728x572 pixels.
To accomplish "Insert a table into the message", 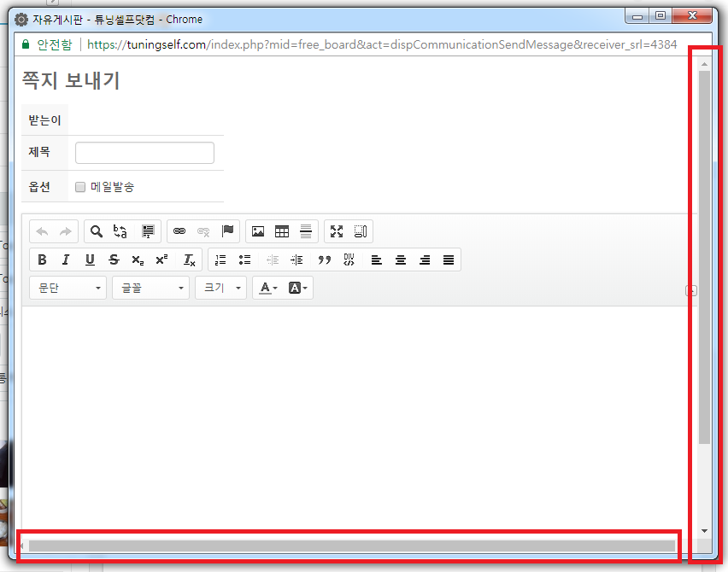I will point(282,231).
